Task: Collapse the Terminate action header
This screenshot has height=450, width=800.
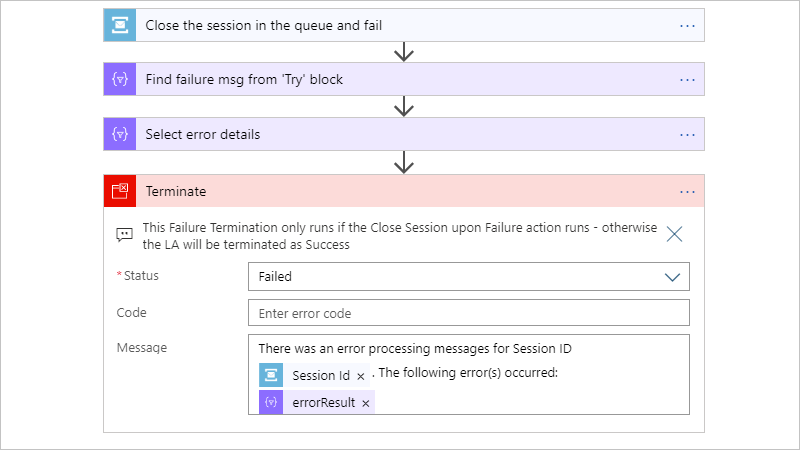Action: click(400, 191)
